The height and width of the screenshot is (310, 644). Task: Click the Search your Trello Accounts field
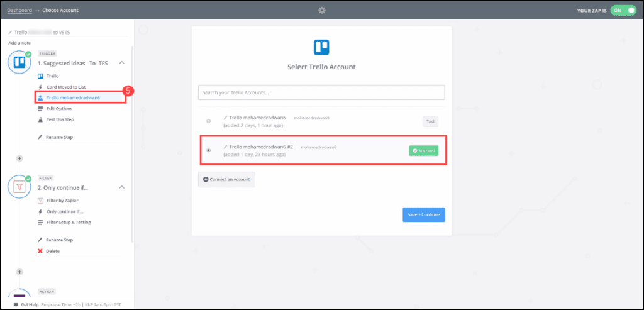click(x=321, y=92)
